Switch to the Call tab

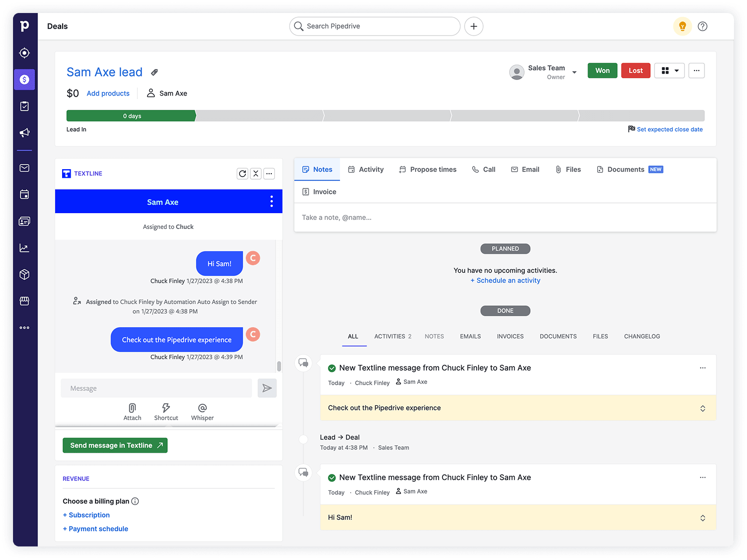(x=484, y=170)
